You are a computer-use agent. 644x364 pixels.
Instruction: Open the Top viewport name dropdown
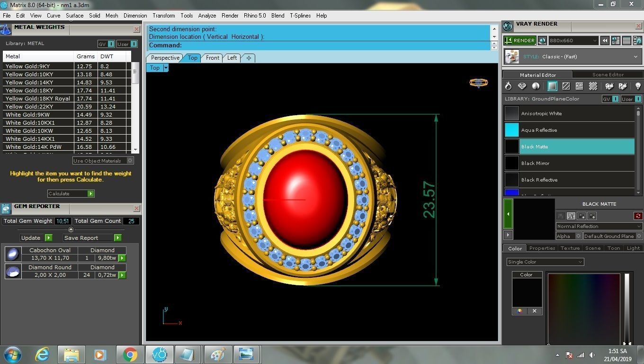[166, 68]
